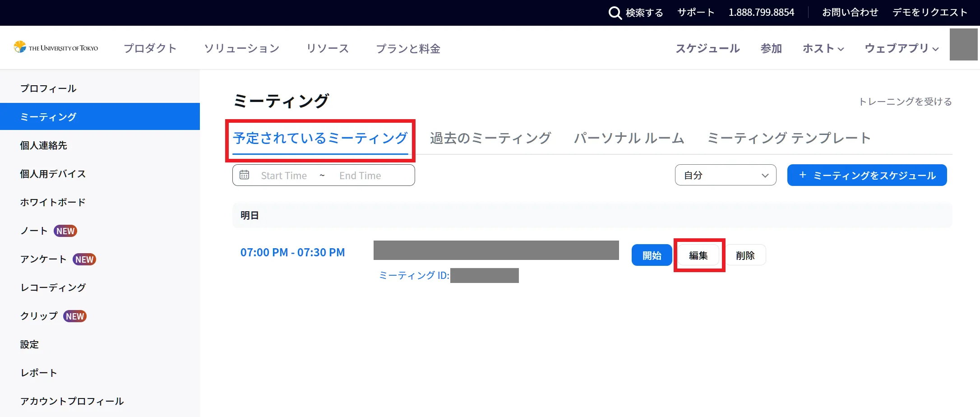This screenshot has height=417, width=980.
Task: Click the calendar icon in date range
Action: 244,175
